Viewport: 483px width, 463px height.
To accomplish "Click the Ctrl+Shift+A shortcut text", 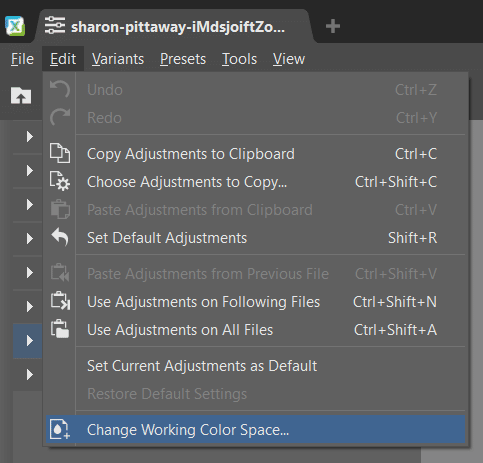I will pos(395,330).
